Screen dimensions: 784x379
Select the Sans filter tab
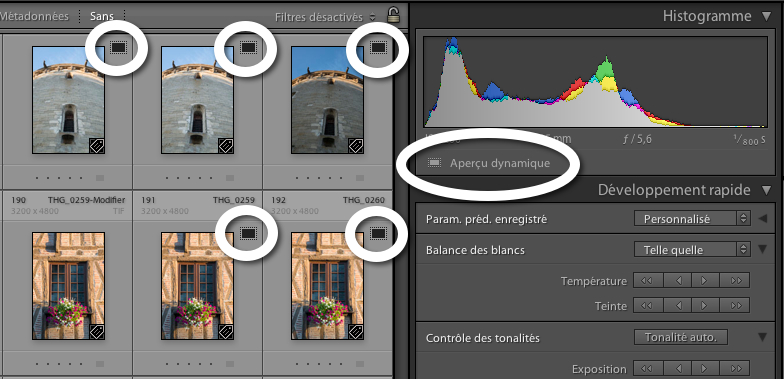[x=102, y=16]
